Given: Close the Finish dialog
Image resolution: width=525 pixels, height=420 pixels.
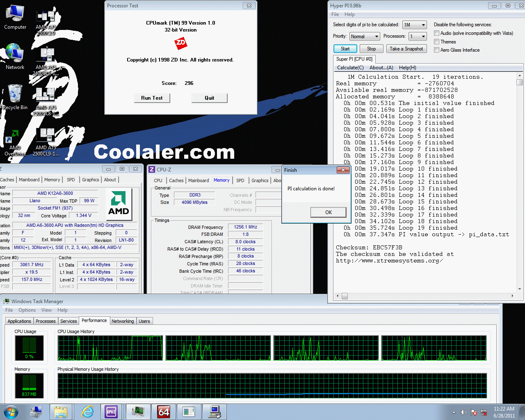Looking at the screenshot, I should 343,170.
